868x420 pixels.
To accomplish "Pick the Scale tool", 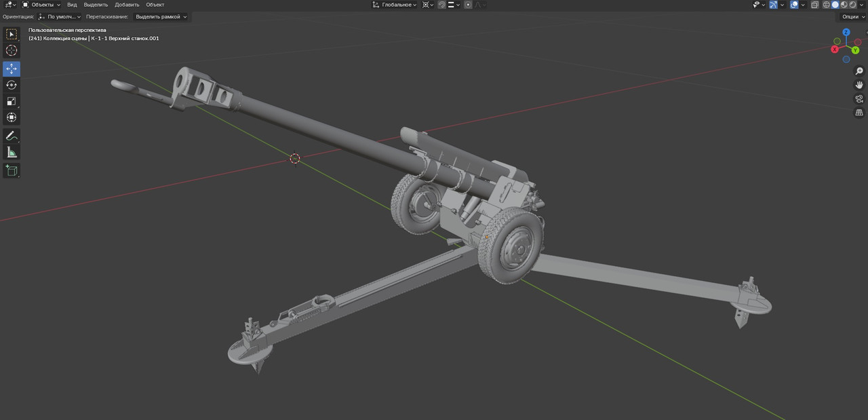I will click(x=12, y=101).
